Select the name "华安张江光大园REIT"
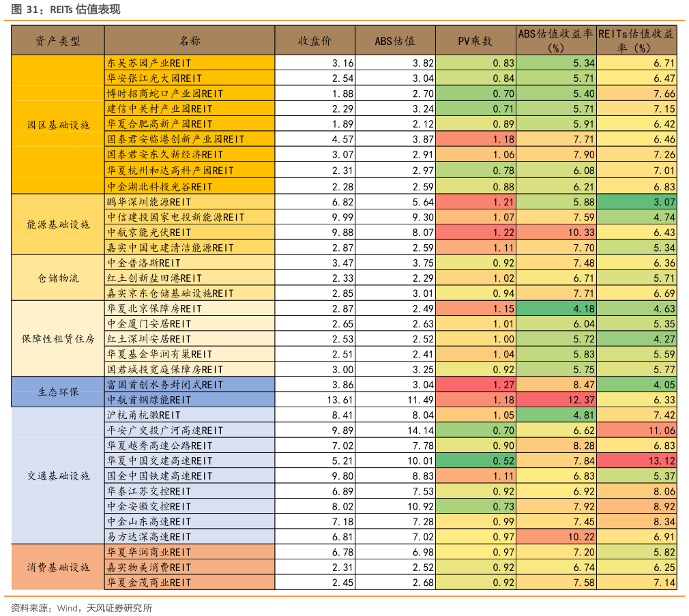The height and width of the screenshot is (616, 689). 155,78
